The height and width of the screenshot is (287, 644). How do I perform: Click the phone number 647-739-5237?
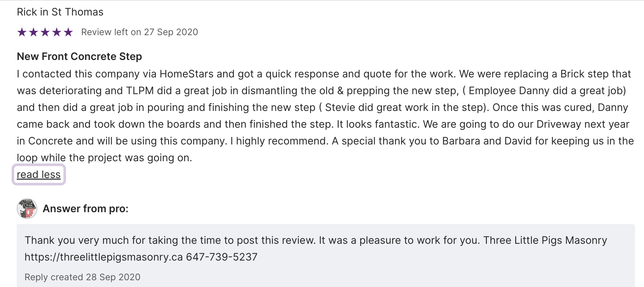(222, 257)
